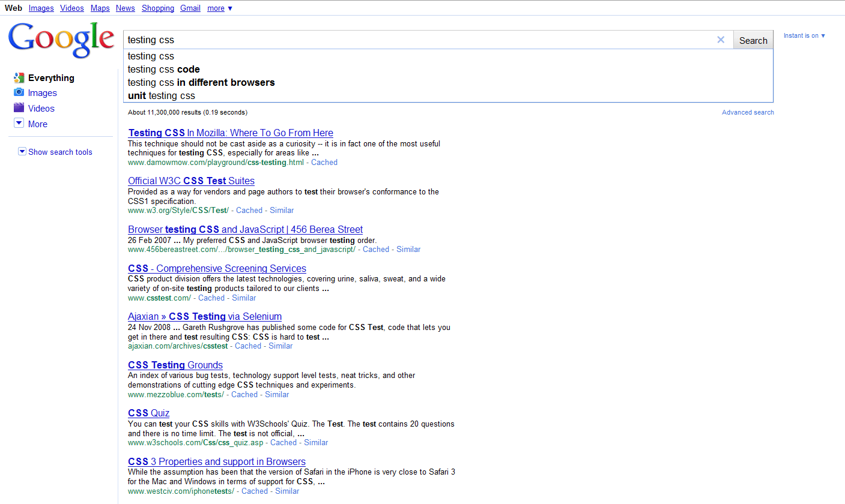Image resolution: width=845 pixels, height=504 pixels.
Task: Open Maps in top navigation
Action: (x=100, y=8)
